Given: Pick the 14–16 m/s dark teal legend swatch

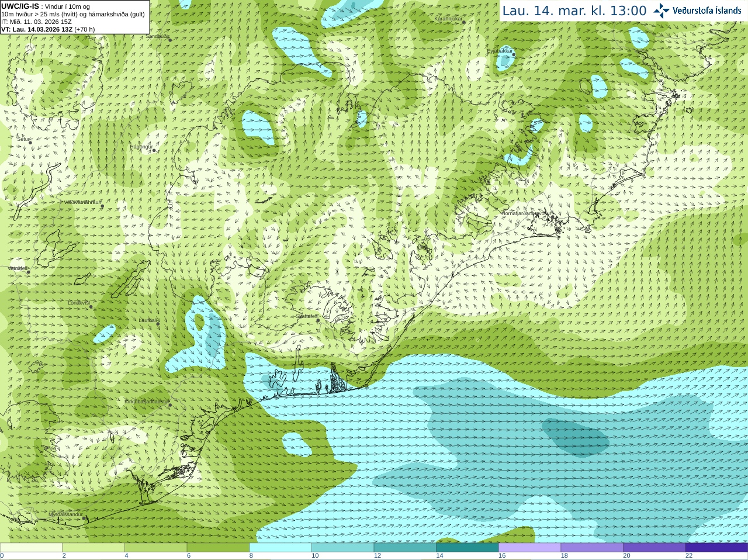Looking at the screenshot, I should (467, 548).
